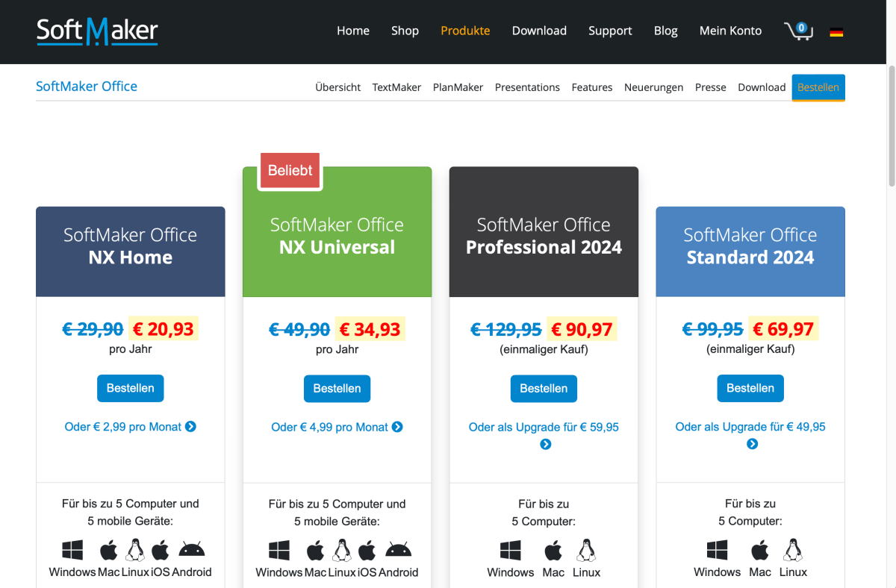
Task: Click the SoftMaker Office heading link
Action: coord(87,86)
